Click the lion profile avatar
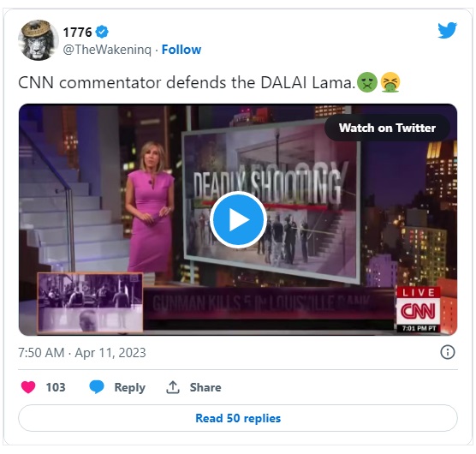Screen dimensions: 476x454 (39, 40)
